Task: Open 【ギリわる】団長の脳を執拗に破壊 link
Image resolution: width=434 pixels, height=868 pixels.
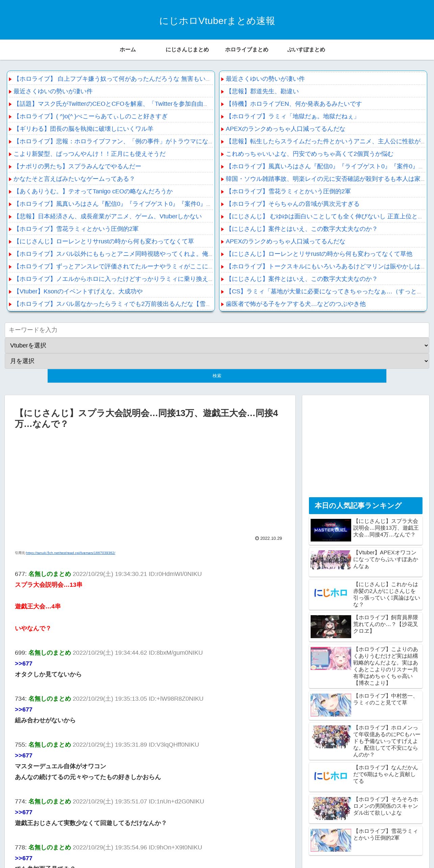Action: click(x=83, y=129)
